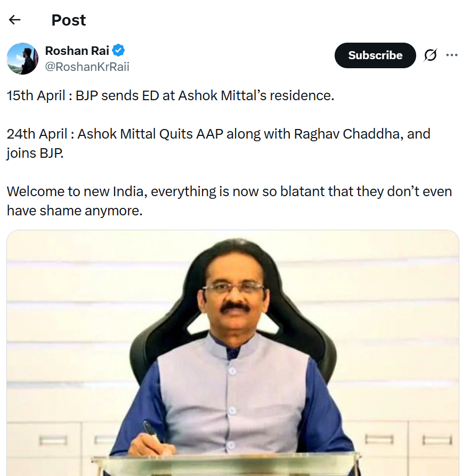
Task: Click the '24th April' paragraph text
Action: (218, 143)
